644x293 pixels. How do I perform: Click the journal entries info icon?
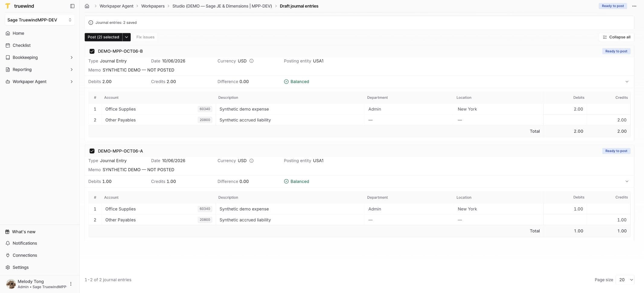coord(91,23)
